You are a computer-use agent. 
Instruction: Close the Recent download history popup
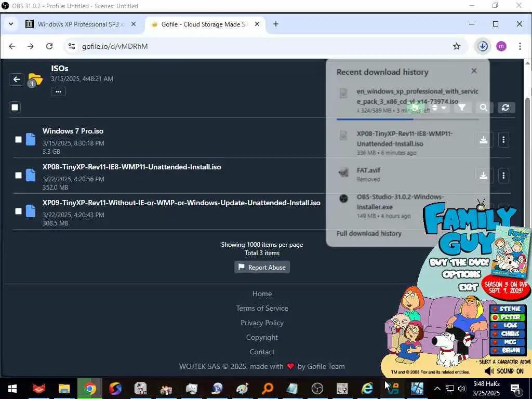[x=474, y=71]
